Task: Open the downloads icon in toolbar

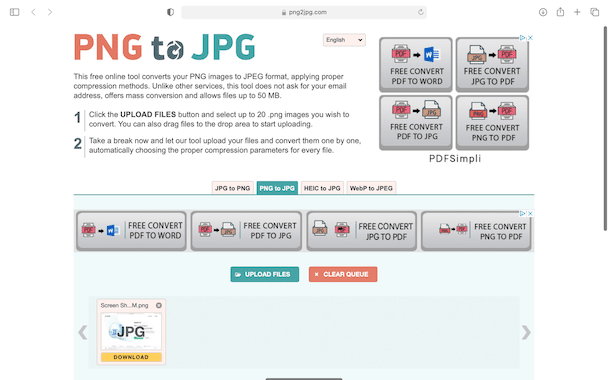Action: point(543,12)
